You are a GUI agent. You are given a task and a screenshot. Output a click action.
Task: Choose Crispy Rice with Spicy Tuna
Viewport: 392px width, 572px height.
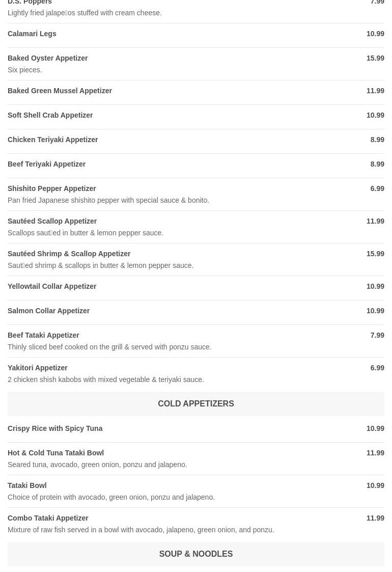coord(55,428)
